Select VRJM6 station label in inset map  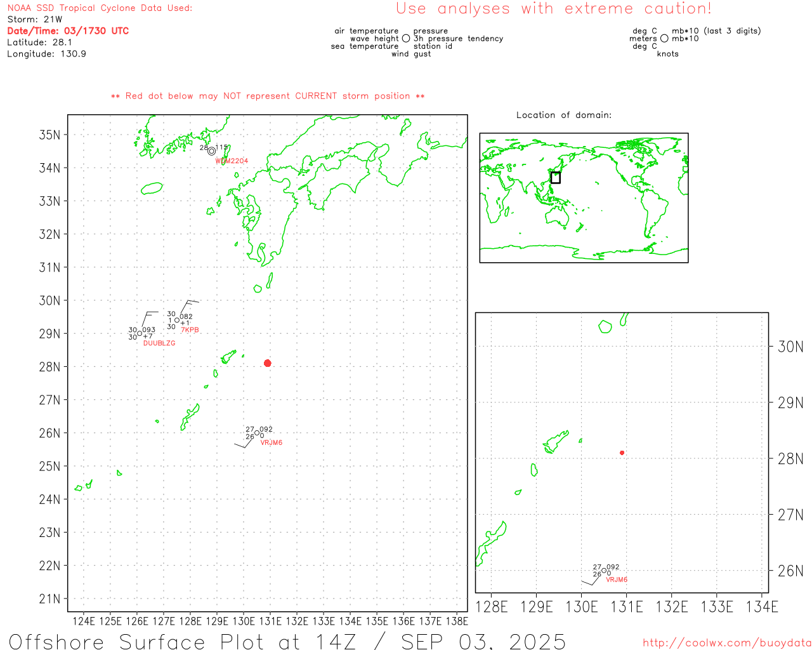pyautogui.click(x=617, y=580)
